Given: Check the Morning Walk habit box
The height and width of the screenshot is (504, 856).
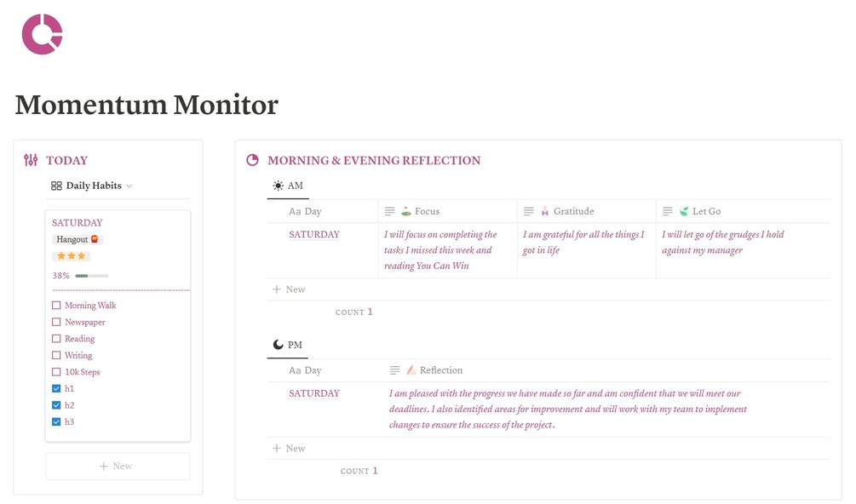Looking at the screenshot, I should click(56, 306).
